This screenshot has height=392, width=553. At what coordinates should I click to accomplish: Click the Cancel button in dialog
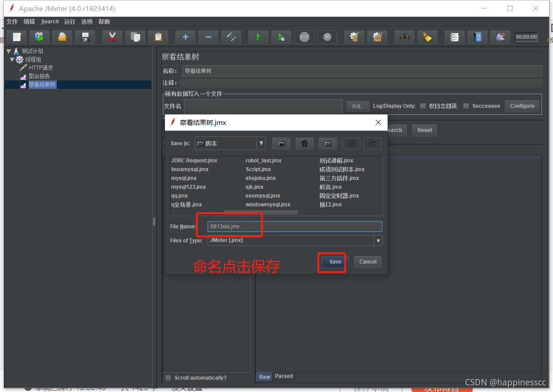(x=368, y=262)
